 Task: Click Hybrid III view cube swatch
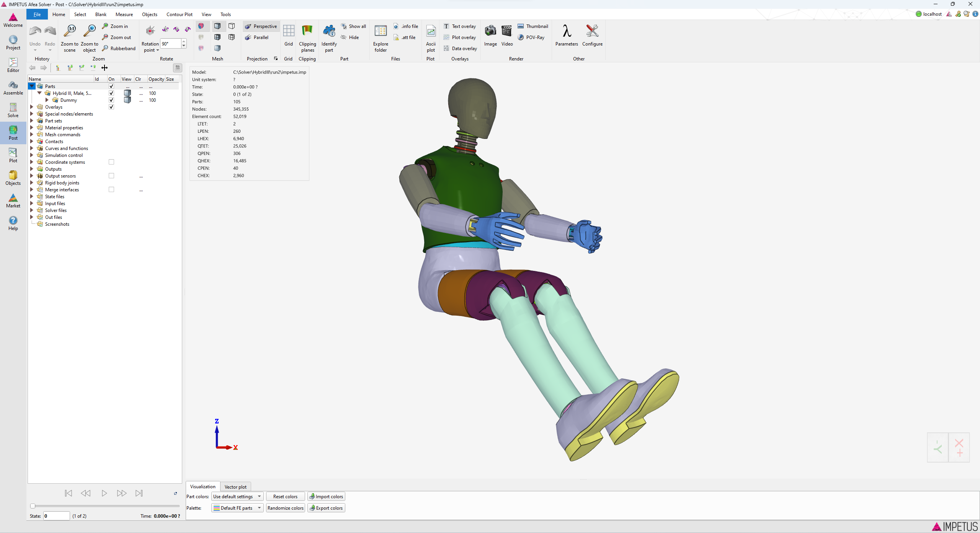(x=127, y=93)
